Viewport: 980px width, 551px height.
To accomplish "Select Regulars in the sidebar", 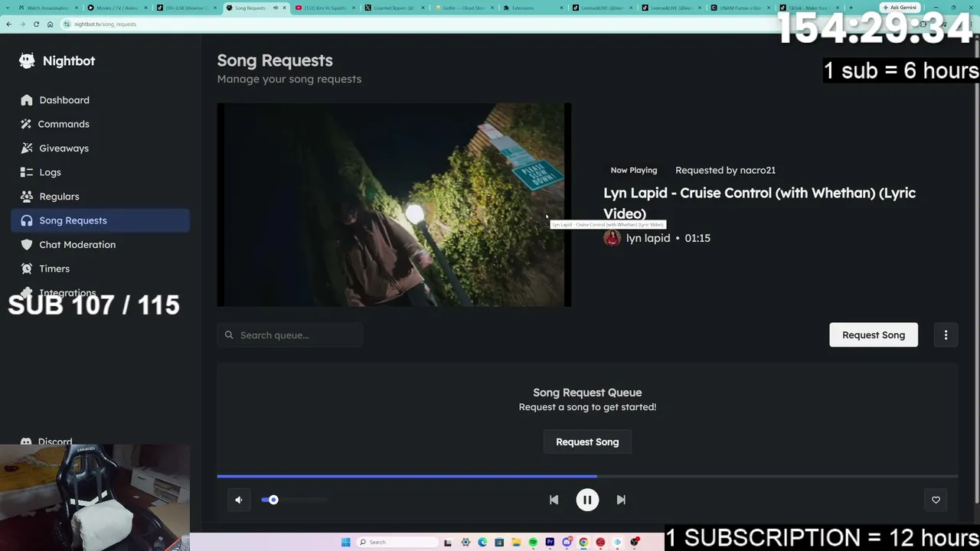I will [x=100, y=197].
